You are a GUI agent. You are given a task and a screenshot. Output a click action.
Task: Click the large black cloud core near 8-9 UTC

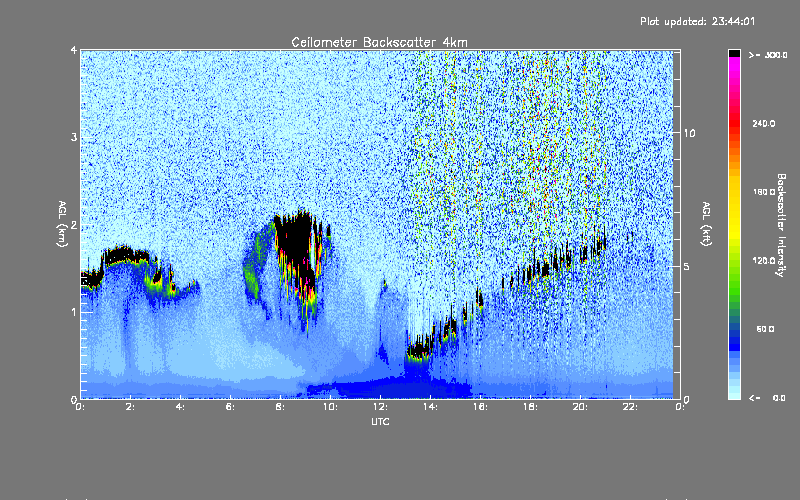296,240
